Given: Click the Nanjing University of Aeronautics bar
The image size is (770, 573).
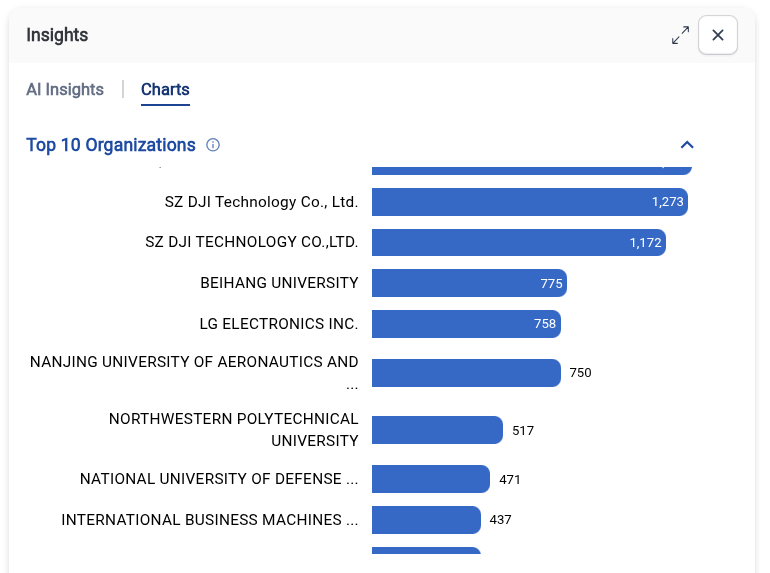Looking at the screenshot, I should point(467,373).
